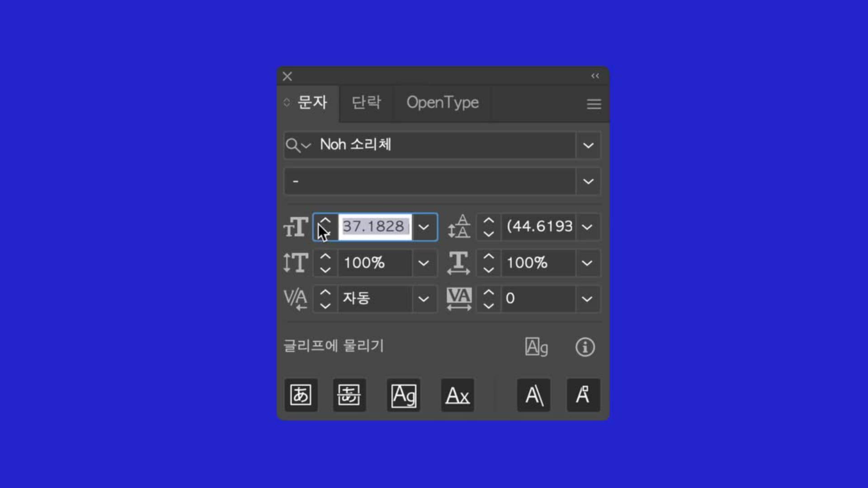The width and height of the screenshot is (868, 488).
Task: Decrease tracking value with down stepper
Action: 488,306
